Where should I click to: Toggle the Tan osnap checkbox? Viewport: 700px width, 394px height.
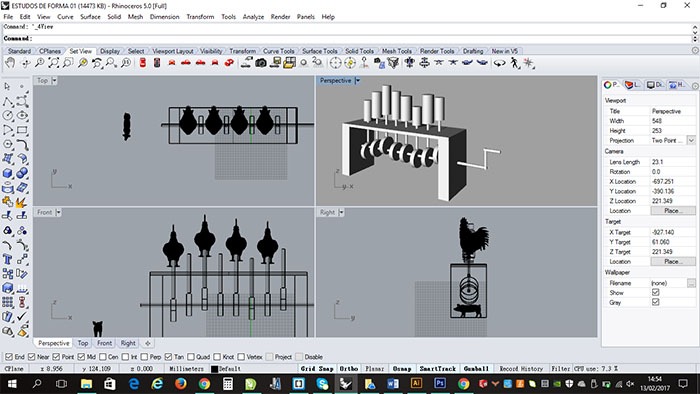[168, 357]
